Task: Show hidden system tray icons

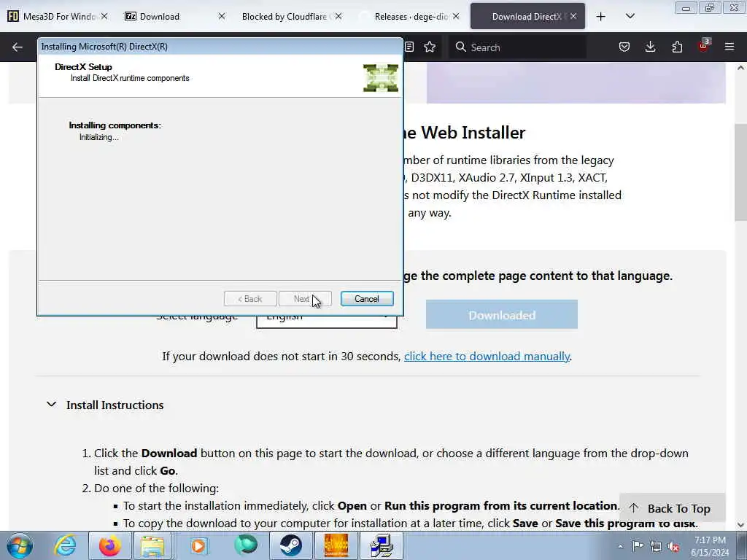Action: (620, 546)
